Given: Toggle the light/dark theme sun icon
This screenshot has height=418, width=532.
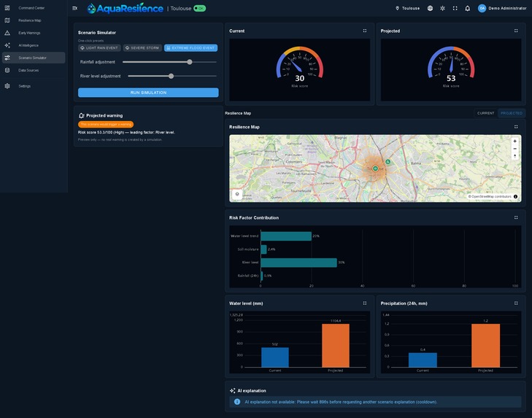Looking at the screenshot, I should (442, 8).
